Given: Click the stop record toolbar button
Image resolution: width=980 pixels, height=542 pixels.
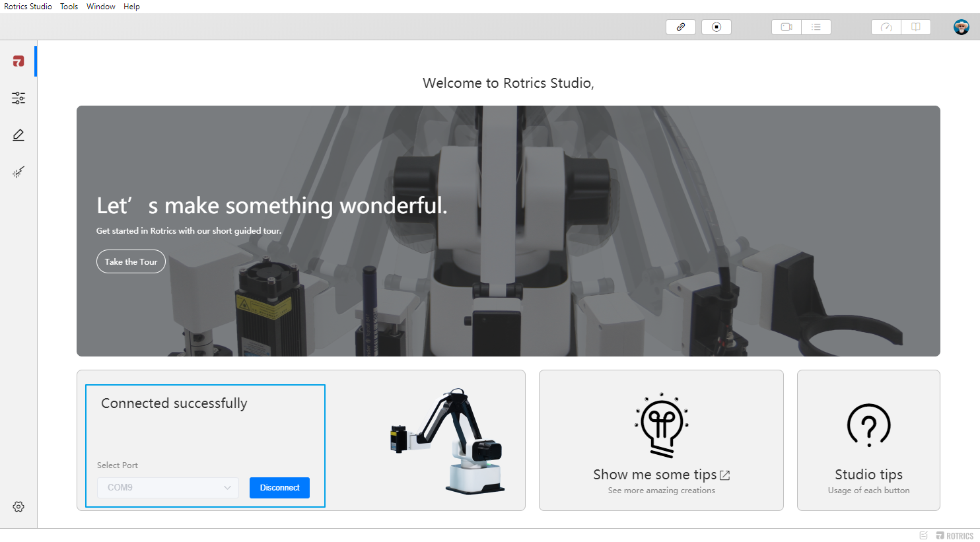Looking at the screenshot, I should click(717, 27).
